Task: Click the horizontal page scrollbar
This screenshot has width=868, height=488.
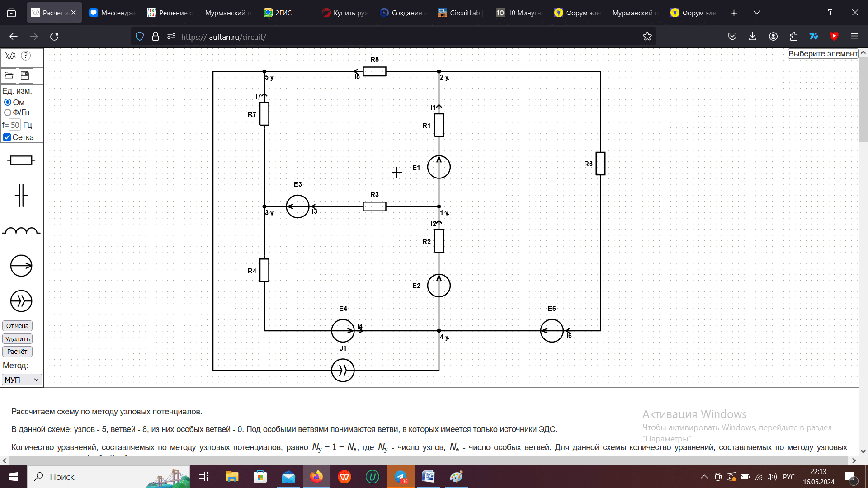Action: click(429, 460)
